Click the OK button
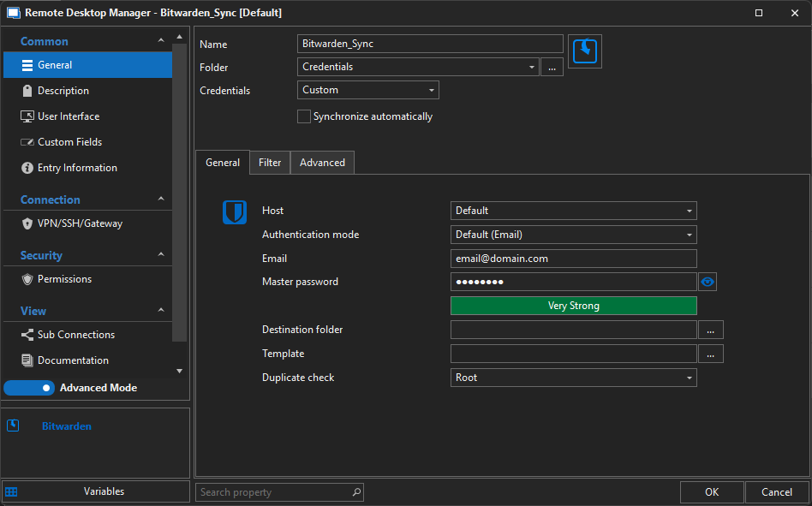Viewport: 812px width, 506px height. [712, 492]
